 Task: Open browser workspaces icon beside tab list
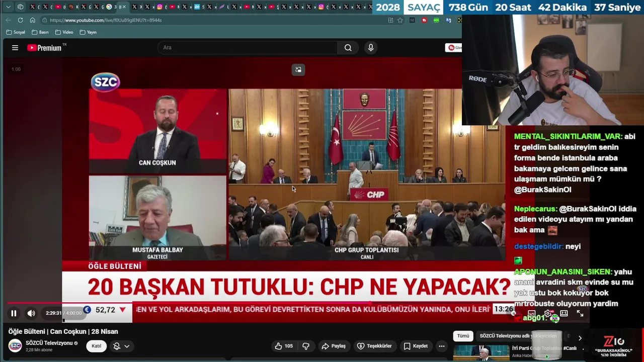point(20,7)
